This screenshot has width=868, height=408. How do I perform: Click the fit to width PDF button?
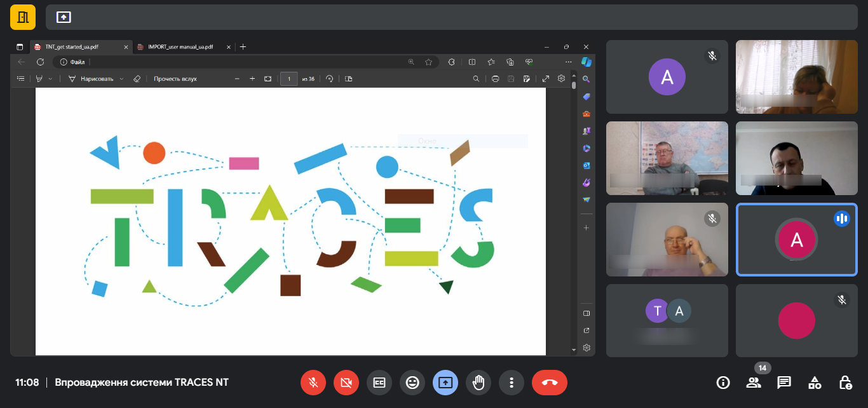[268, 79]
